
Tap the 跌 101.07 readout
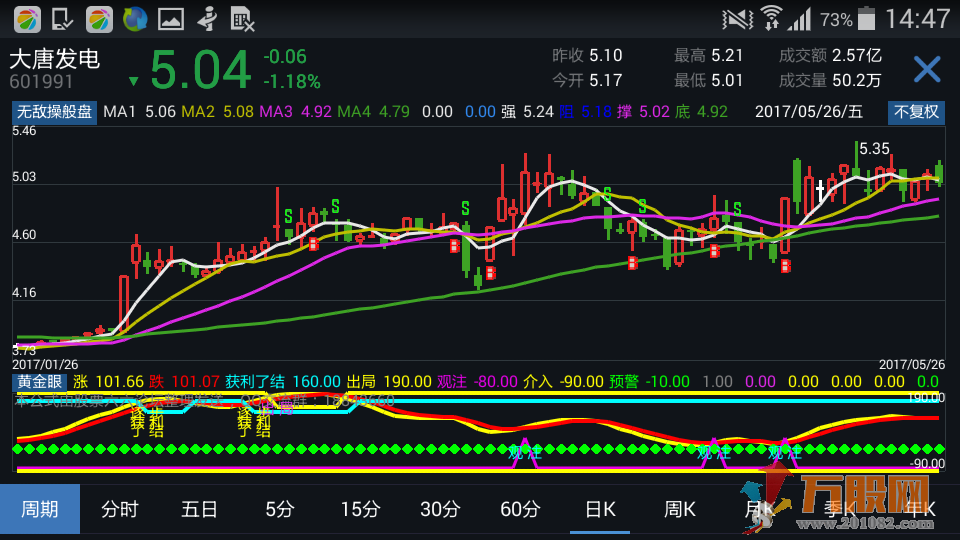pyautogui.click(x=184, y=382)
